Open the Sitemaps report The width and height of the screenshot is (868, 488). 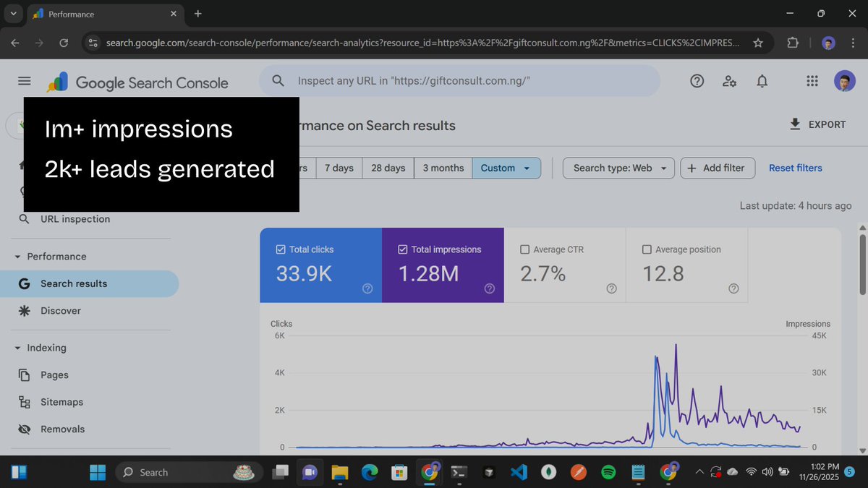(61, 402)
